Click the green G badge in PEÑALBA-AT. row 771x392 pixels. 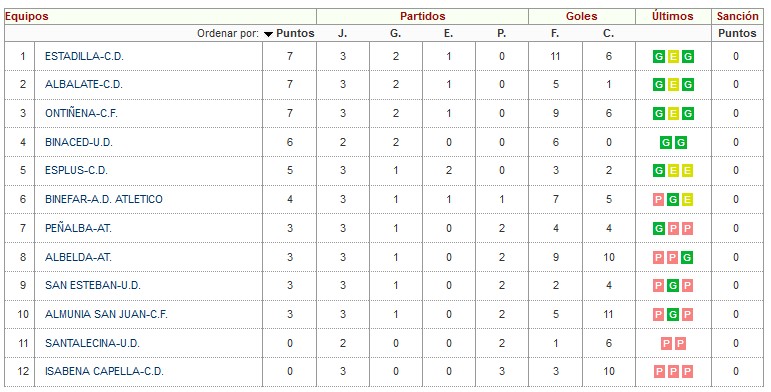(659, 229)
